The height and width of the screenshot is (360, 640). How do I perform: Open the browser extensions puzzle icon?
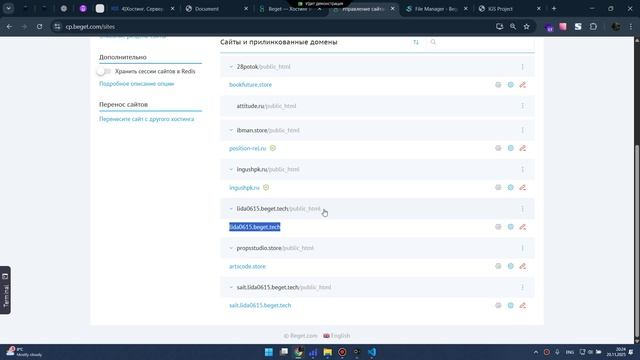pos(593,27)
